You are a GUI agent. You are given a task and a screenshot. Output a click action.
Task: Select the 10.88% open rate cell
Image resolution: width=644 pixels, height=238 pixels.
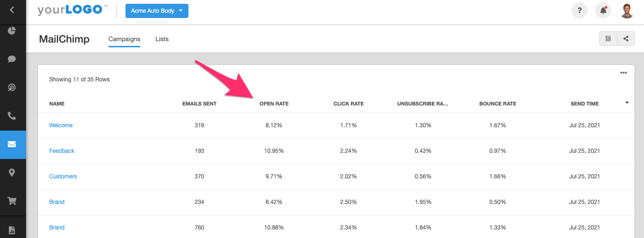pyautogui.click(x=274, y=228)
